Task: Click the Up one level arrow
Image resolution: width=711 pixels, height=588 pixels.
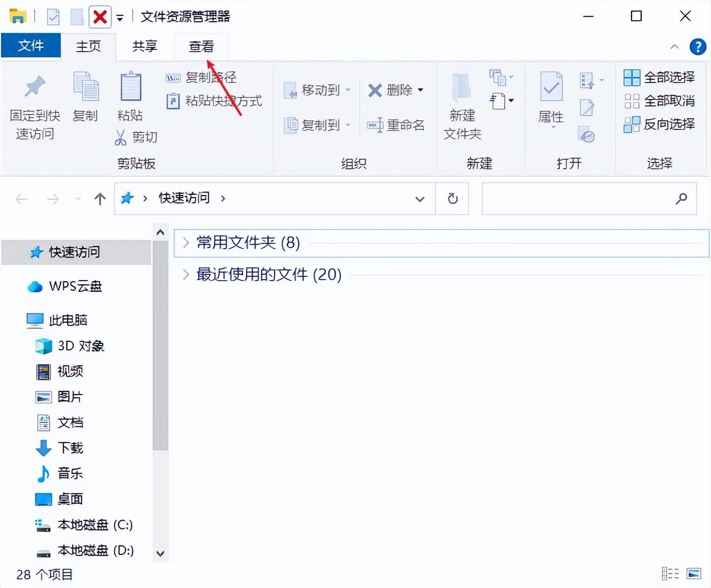Action: 100,199
